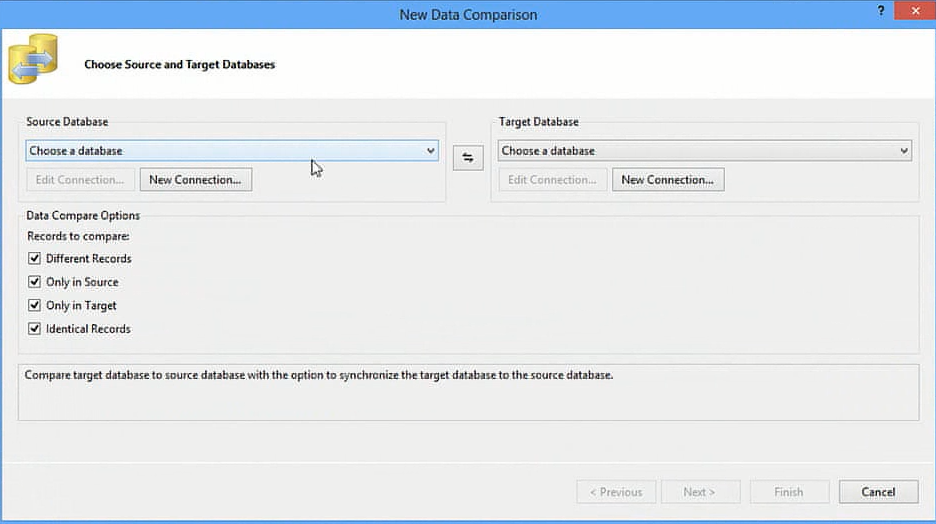Open the help question mark
This screenshot has height=524, width=936.
(x=880, y=11)
